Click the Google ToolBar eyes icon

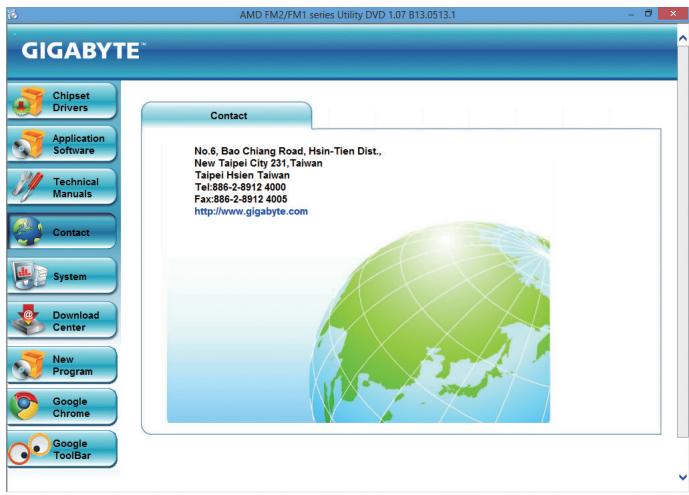coord(29,449)
